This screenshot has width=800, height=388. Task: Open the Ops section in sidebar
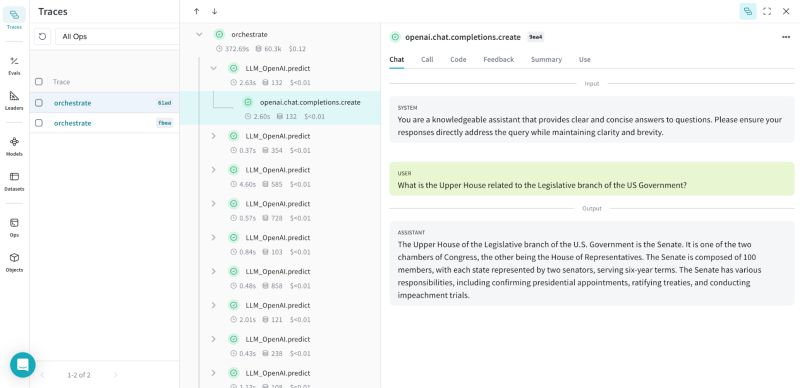tap(14, 227)
